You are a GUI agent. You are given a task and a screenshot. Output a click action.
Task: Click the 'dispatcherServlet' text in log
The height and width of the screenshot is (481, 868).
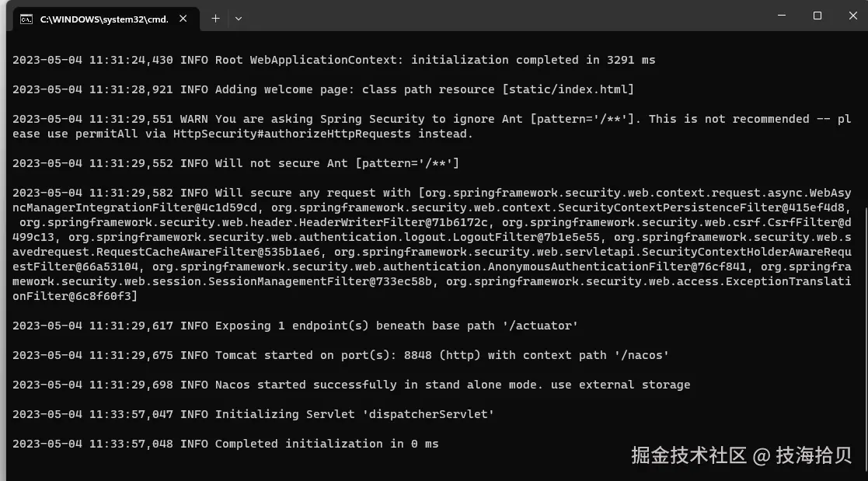pos(428,415)
